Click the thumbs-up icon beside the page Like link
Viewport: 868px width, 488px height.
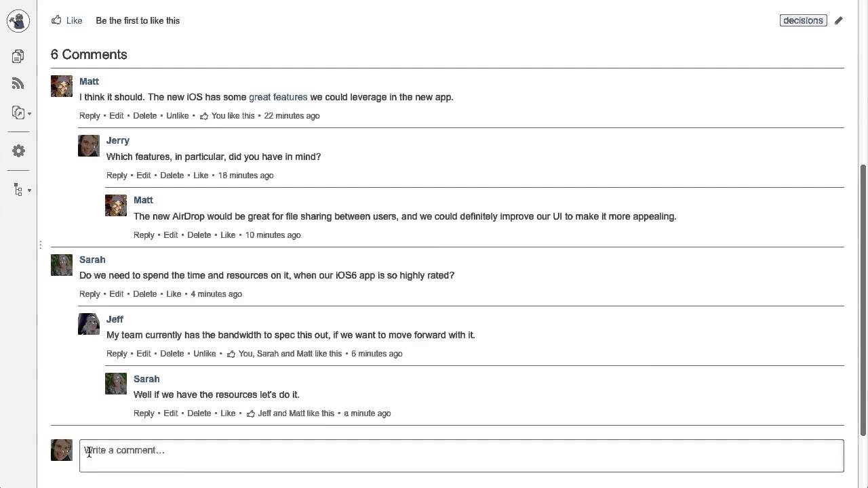(x=56, y=20)
